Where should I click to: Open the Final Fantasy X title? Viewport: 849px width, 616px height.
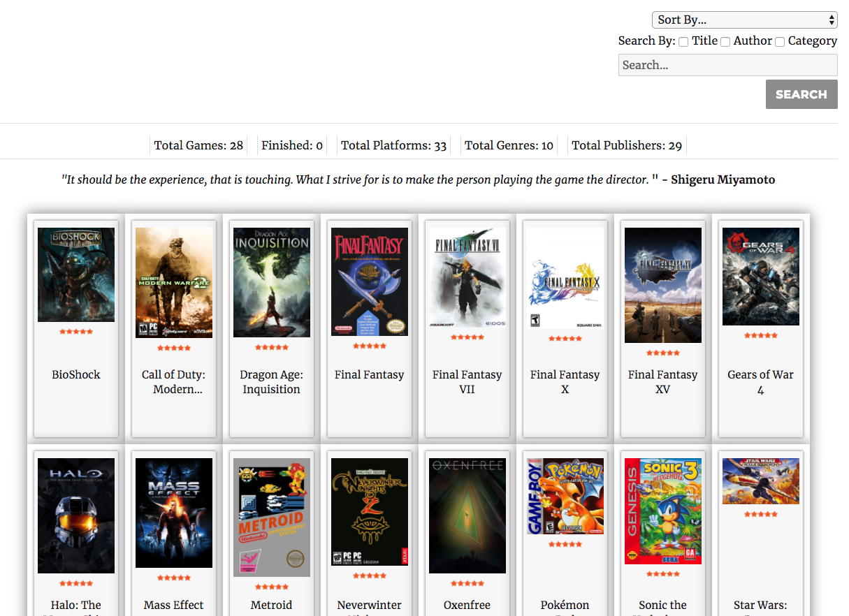point(565,382)
